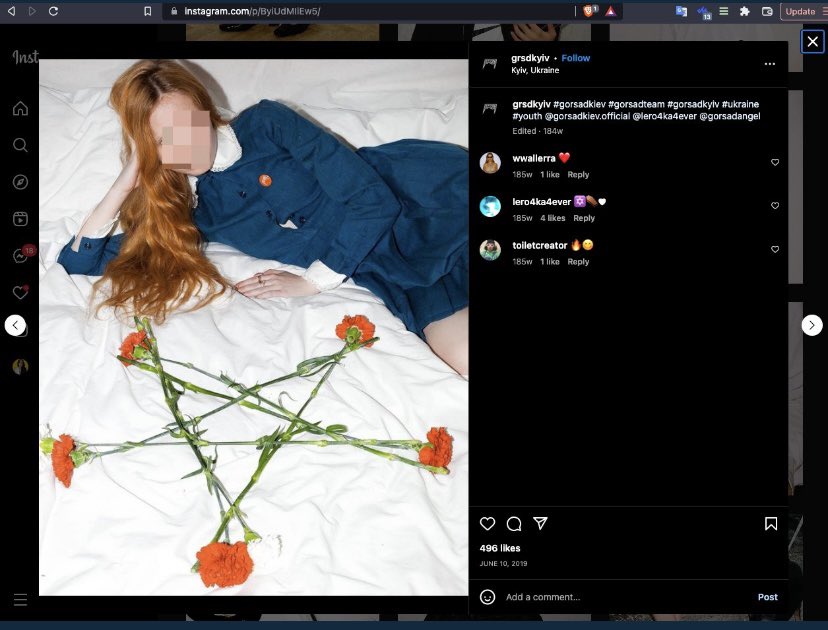
Task: Click the Brave Rewards triangle icon
Action: coord(610,11)
